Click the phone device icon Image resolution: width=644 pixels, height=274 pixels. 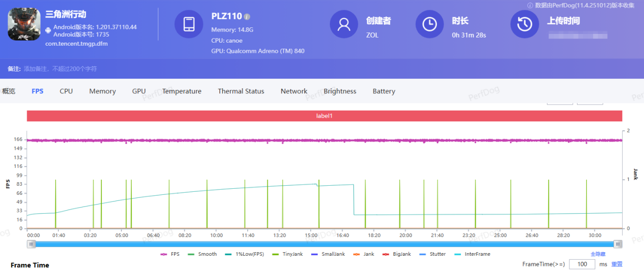189,24
